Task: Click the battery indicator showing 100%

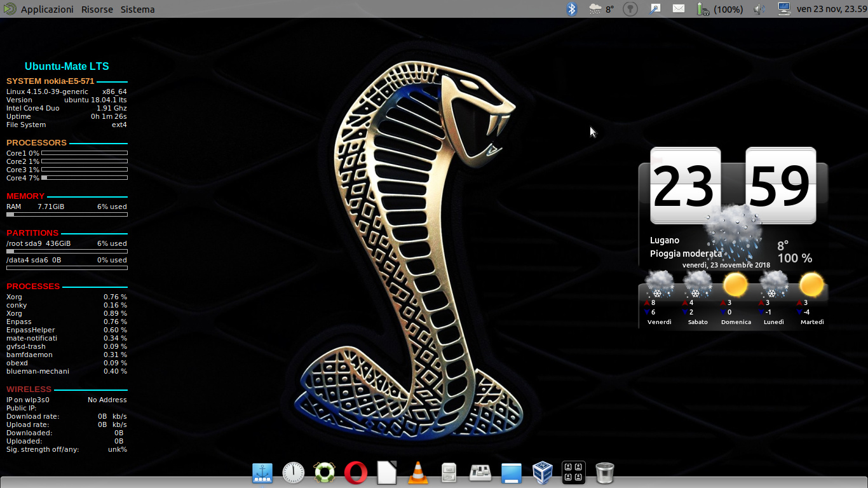Action: pyautogui.click(x=720, y=9)
